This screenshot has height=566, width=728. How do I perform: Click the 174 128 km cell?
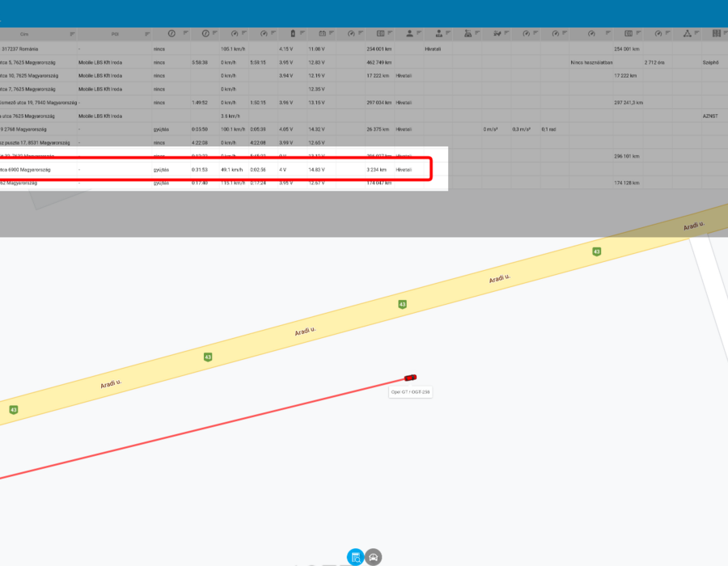pos(626,183)
